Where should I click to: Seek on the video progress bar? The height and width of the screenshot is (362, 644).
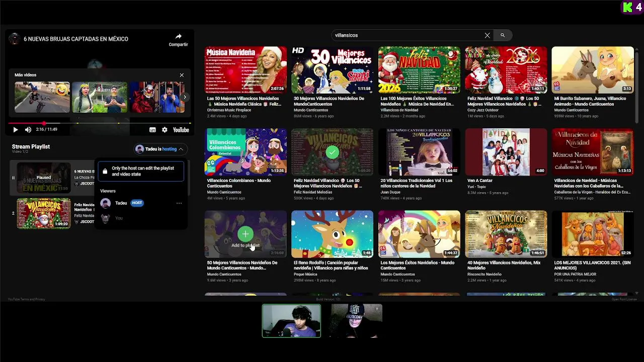pyautogui.click(x=100, y=123)
